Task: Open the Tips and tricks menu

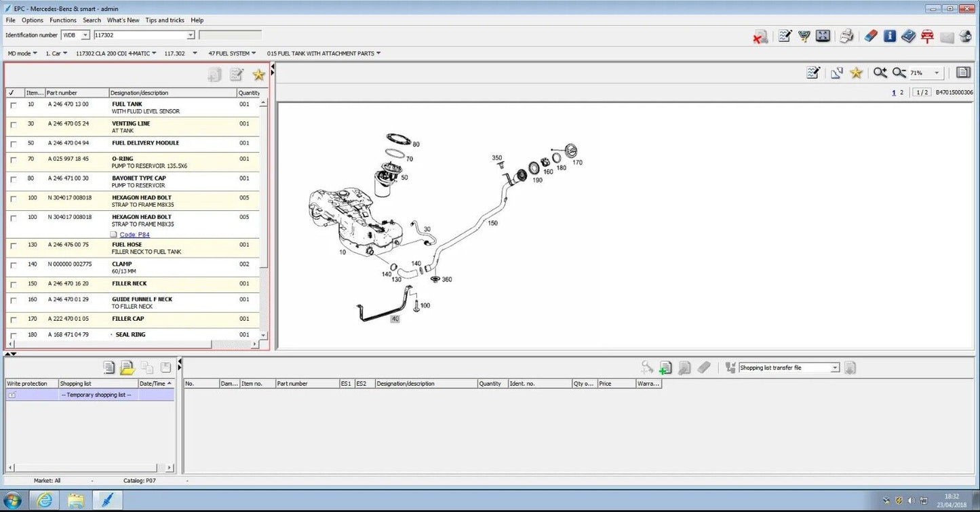Action: tap(165, 20)
